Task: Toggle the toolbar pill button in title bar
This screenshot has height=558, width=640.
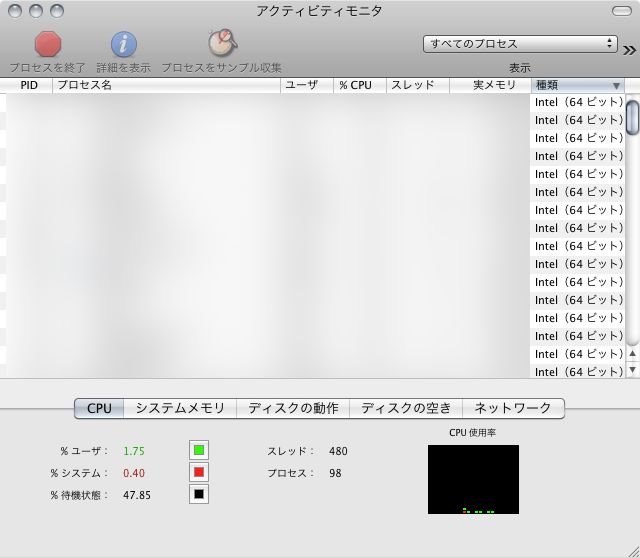Action: coord(622,11)
